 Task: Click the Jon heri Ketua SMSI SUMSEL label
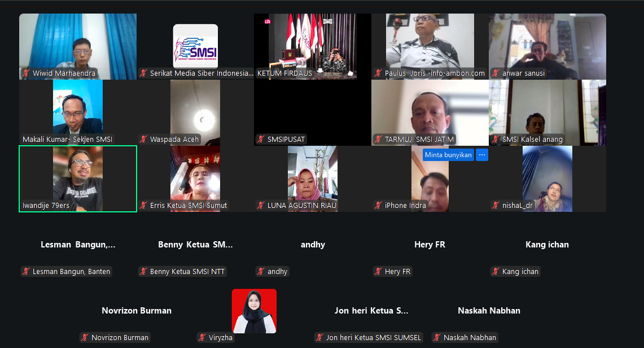point(373,338)
